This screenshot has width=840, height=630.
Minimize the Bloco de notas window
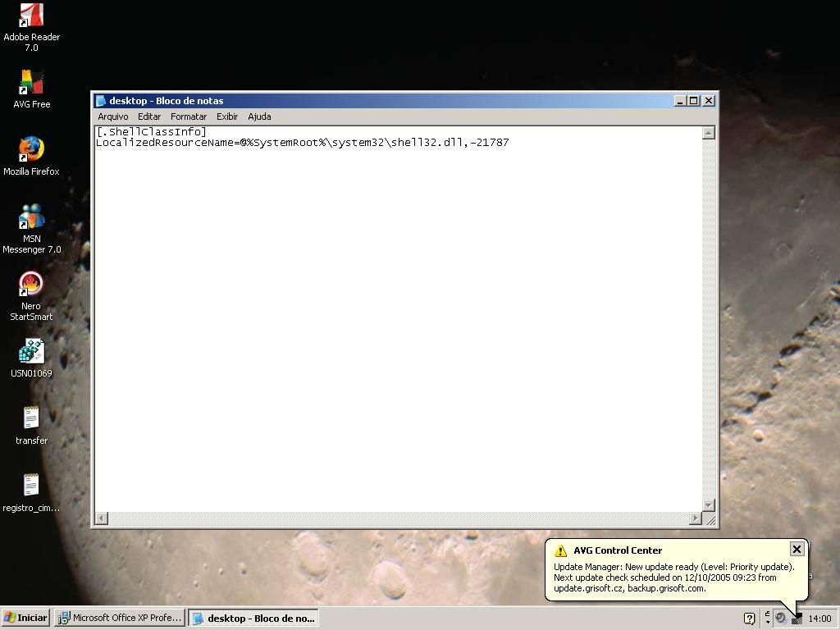coord(680,101)
